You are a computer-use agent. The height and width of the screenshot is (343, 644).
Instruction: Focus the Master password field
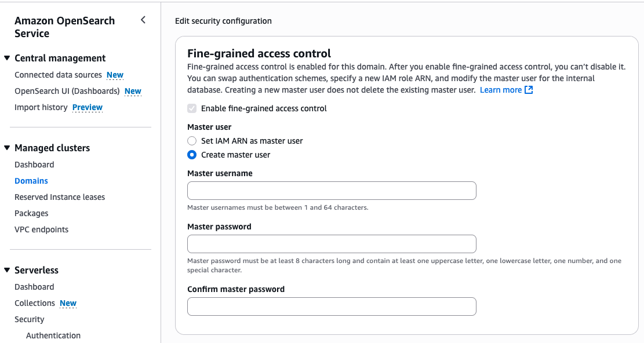pos(332,244)
